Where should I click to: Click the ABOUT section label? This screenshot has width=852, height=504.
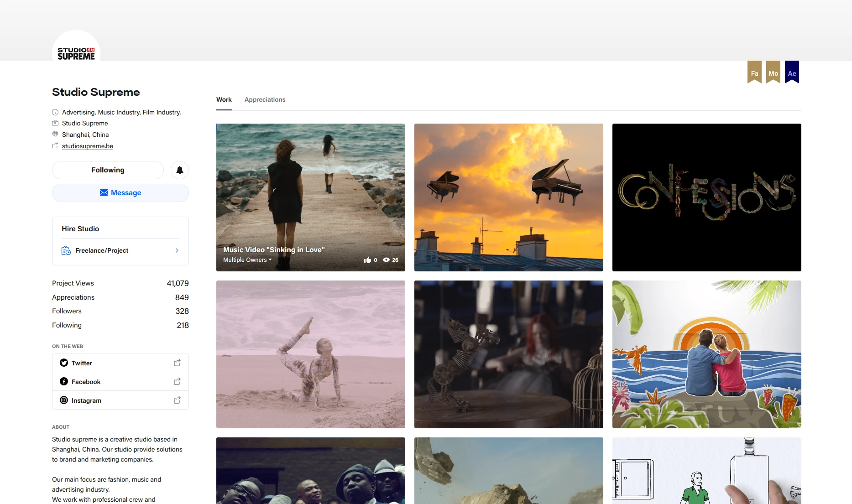click(61, 427)
